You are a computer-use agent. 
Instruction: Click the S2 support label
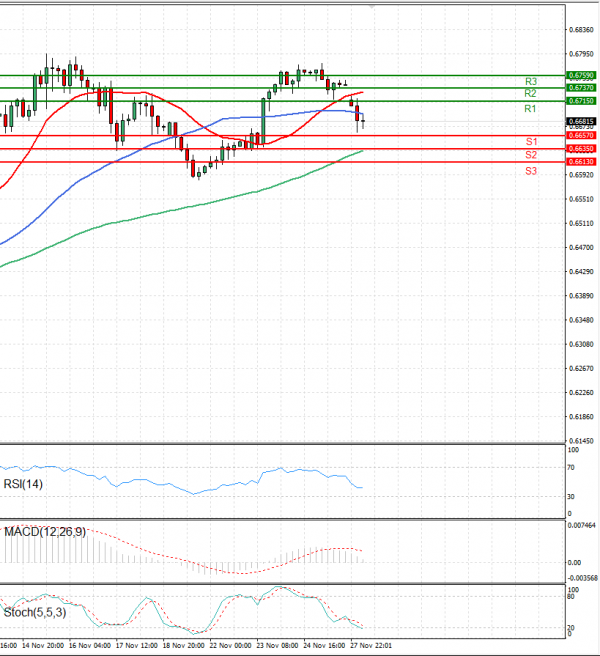531,155
